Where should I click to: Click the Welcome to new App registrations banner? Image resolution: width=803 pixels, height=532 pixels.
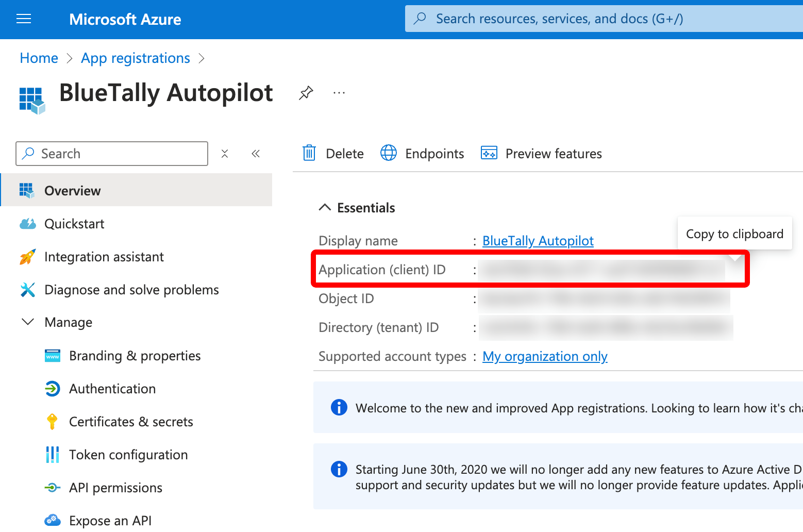pos(558,407)
